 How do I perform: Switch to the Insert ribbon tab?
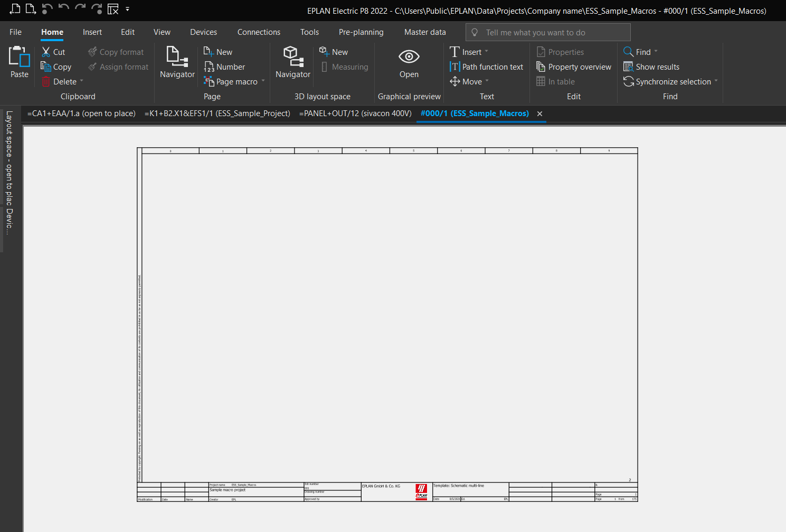92,32
